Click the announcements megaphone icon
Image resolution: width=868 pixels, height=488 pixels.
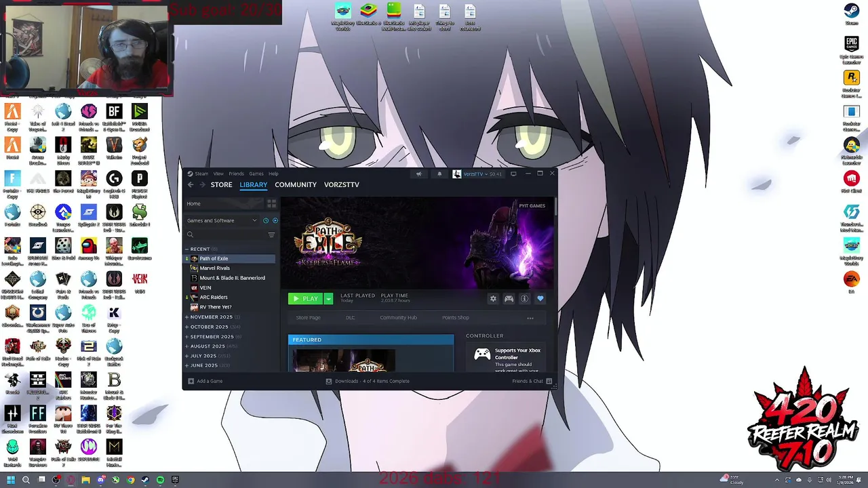tap(418, 174)
